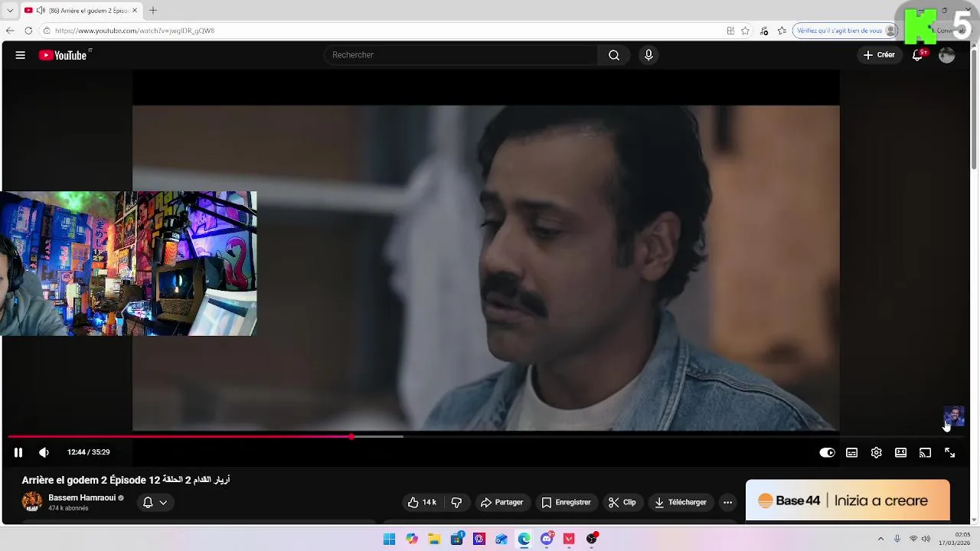Screen dimensions: 980x551
Task: Open the YouTube guide hamburger menu
Action: pos(21,55)
